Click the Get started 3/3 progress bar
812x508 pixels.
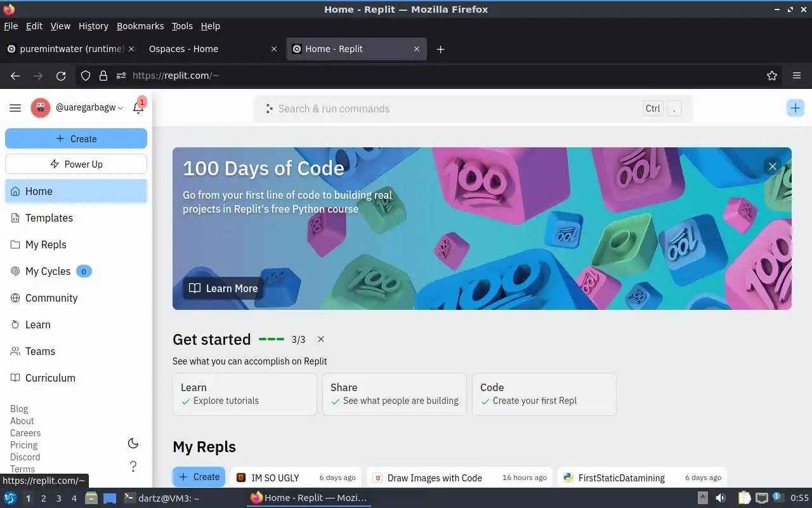(272, 339)
